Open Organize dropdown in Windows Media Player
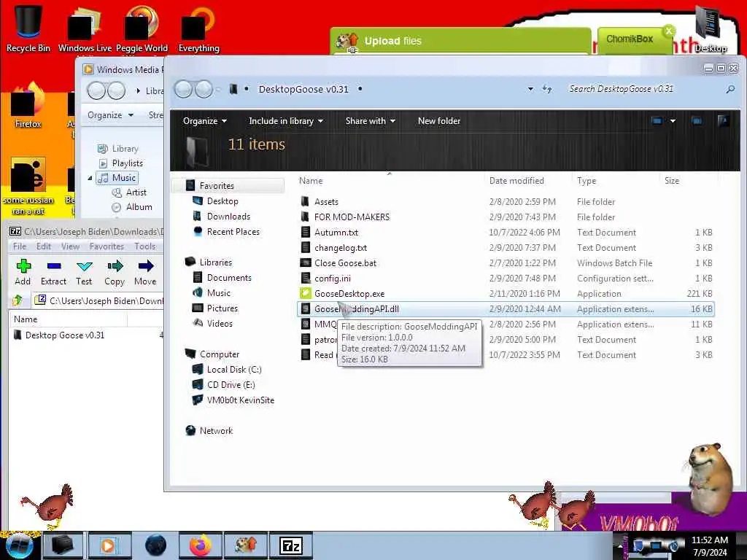The width and height of the screenshot is (747, 560). pyautogui.click(x=110, y=115)
